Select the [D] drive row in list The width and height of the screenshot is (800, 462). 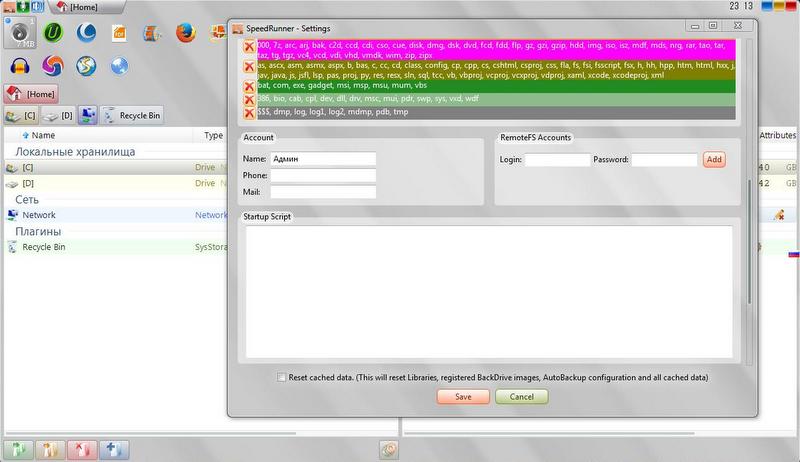(116, 183)
